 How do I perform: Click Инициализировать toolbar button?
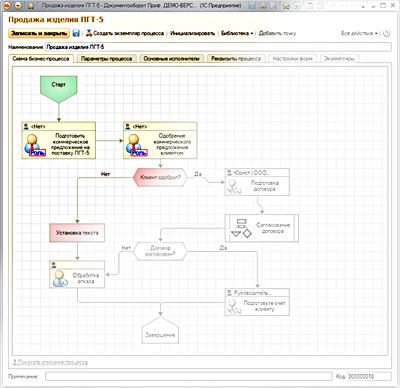(192, 33)
